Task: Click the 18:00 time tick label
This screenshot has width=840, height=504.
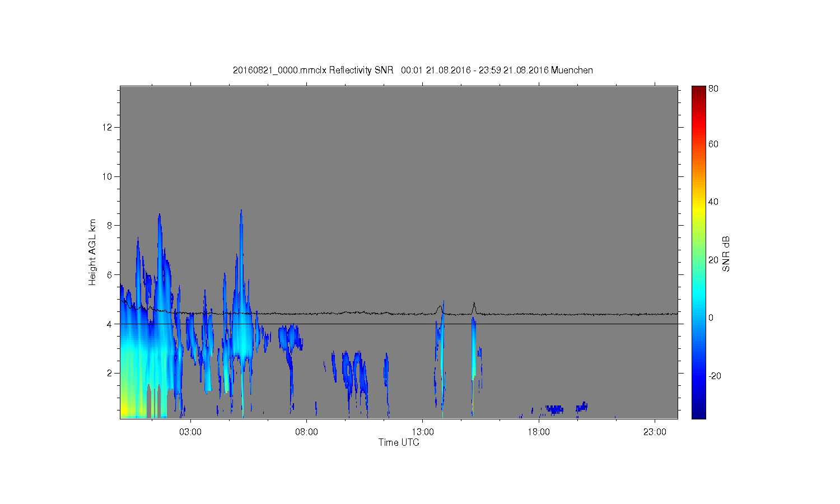Action: [539, 432]
